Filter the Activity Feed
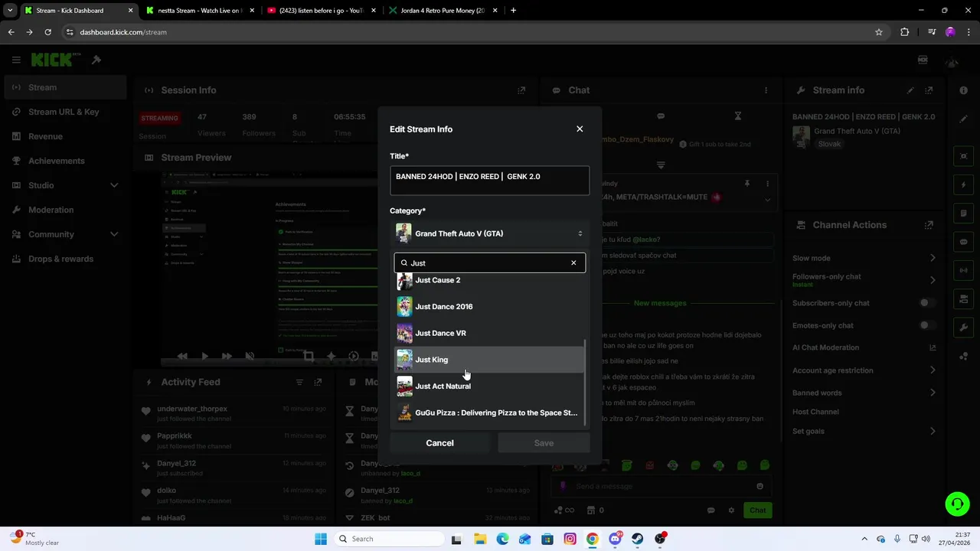980x551 pixels. [299, 382]
